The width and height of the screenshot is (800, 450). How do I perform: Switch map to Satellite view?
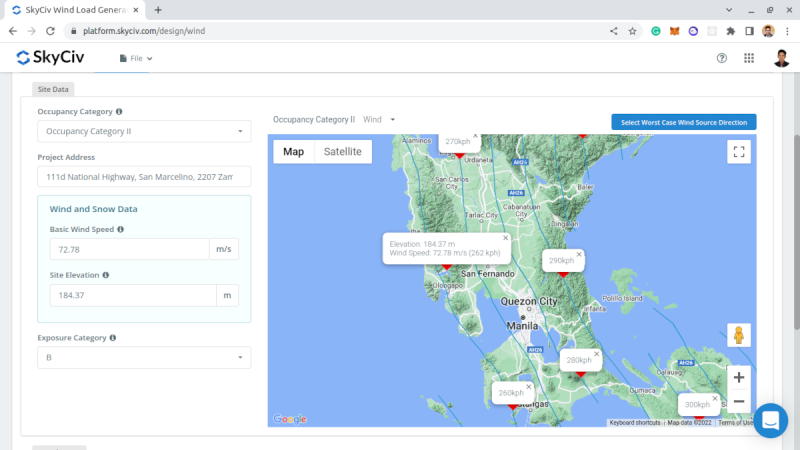[x=343, y=152]
